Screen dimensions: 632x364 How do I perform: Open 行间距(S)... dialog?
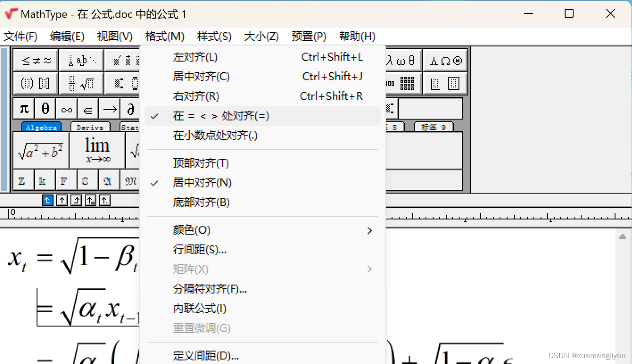click(263, 250)
